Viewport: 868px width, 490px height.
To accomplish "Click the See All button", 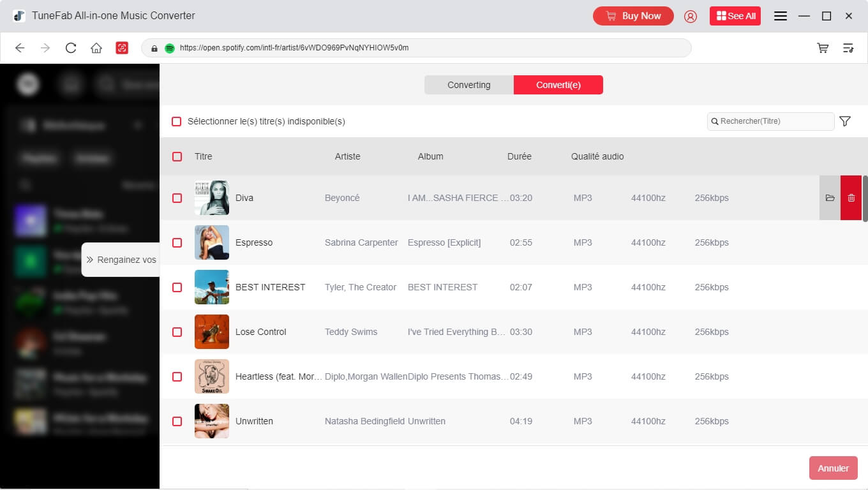I will coord(735,16).
